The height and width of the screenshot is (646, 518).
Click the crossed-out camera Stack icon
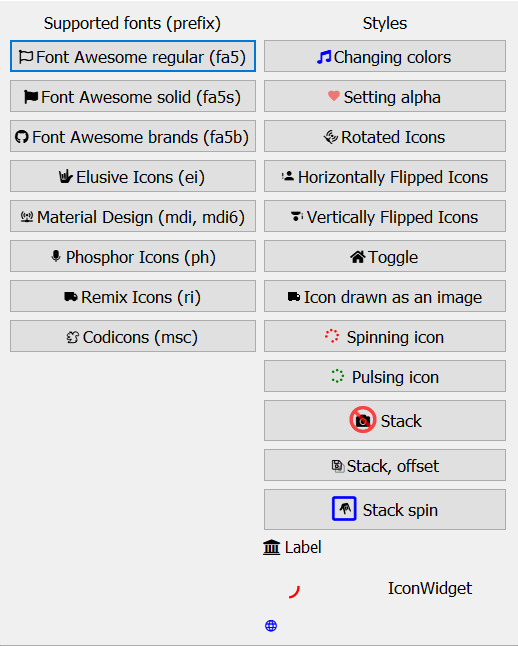tap(363, 420)
